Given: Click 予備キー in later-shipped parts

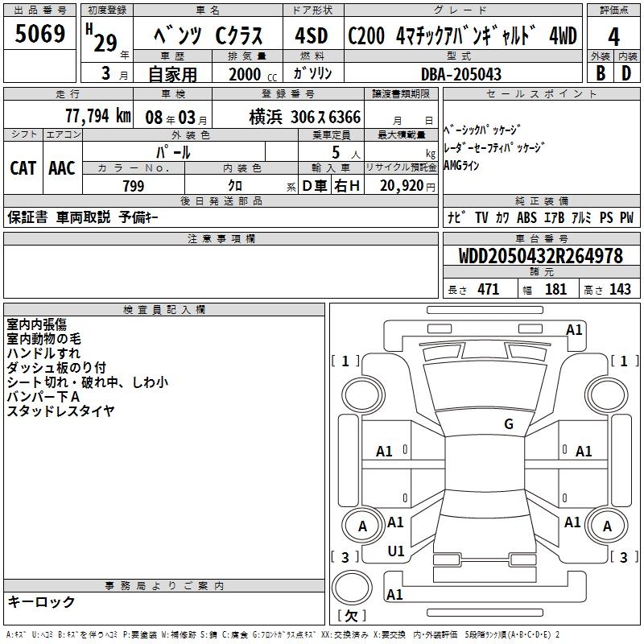Looking at the screenshot, I should coord(138,217).
